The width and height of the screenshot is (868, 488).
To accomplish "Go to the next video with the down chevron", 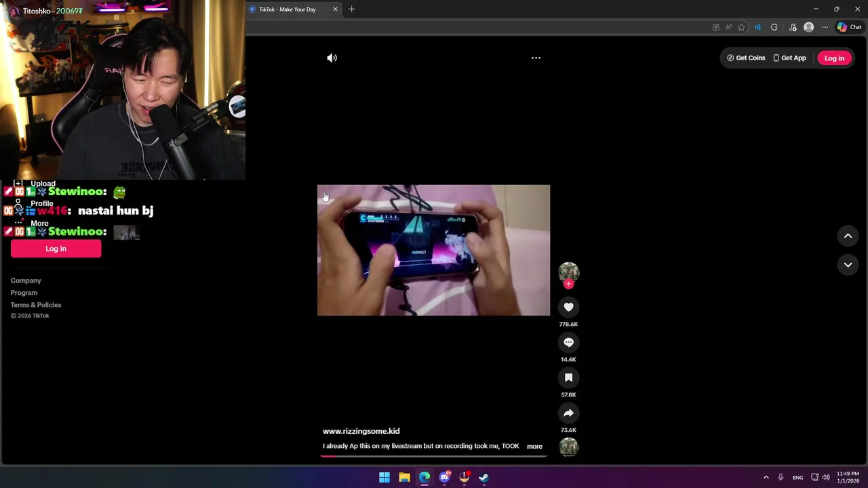I will 848,265.
